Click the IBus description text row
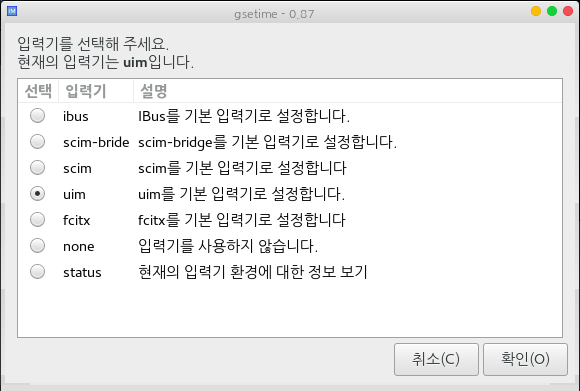The height and width of the screenshot is (391, 580). 244,116
